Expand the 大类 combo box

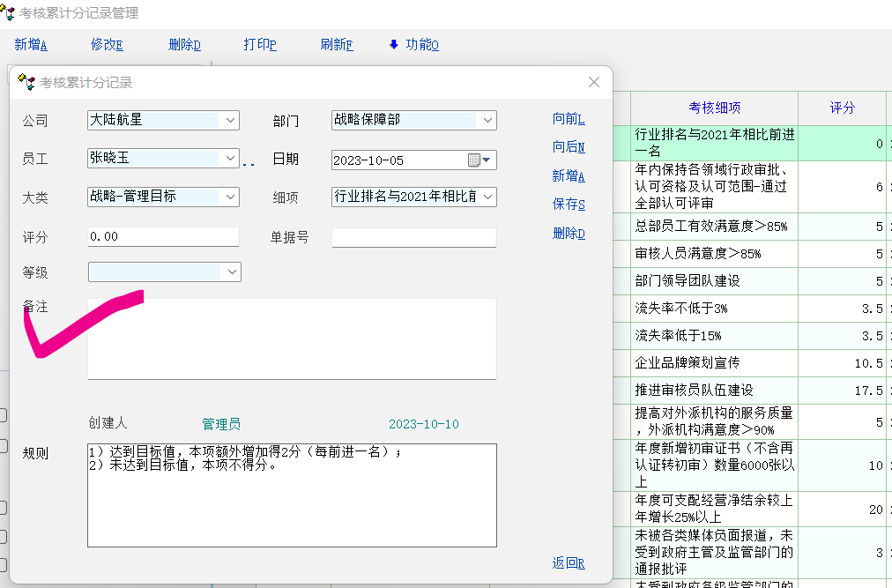coord(230,197)
